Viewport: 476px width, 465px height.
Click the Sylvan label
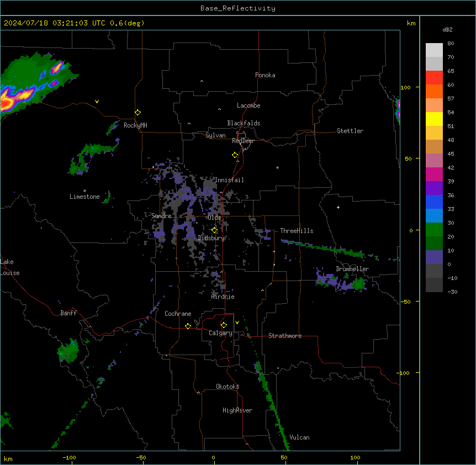pyautogui.click(x=215, y=135)
